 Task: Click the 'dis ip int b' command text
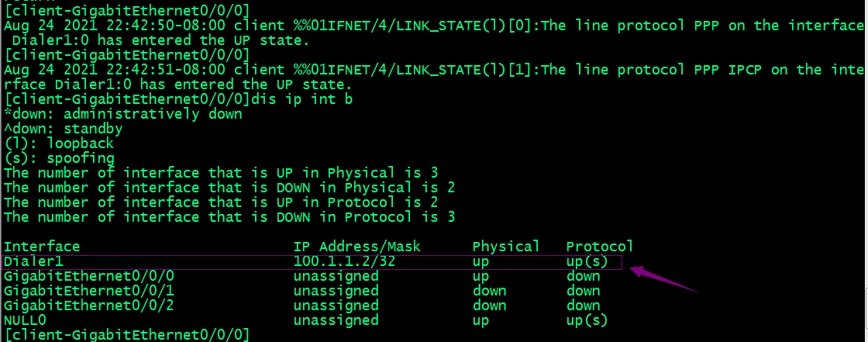coord(301,100)
